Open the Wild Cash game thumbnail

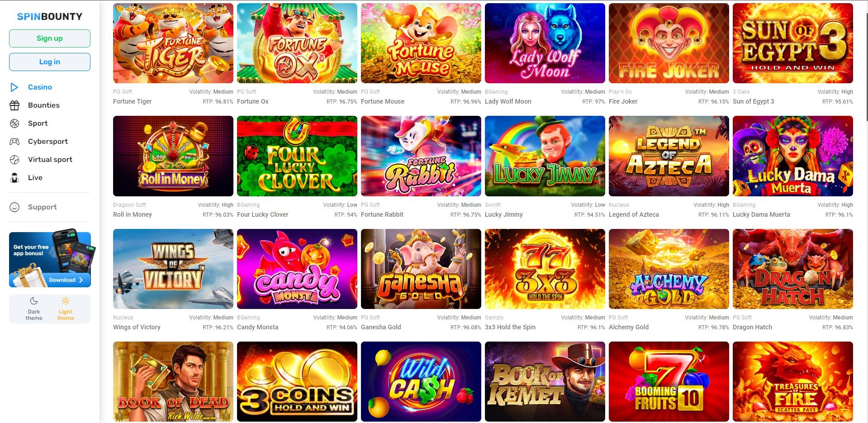(x=421, y=381)
